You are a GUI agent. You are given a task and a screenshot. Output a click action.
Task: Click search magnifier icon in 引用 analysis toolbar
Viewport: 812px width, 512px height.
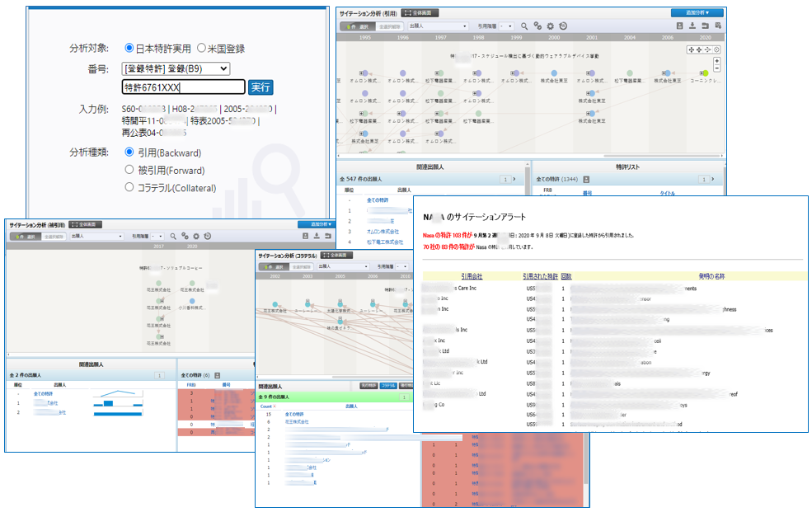tap(524, 26)
